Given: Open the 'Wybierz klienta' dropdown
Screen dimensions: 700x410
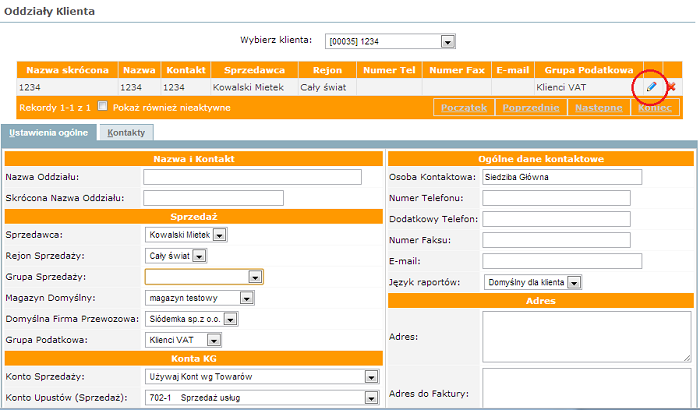Looking at the screenshot, I should [x=390, y=42].
